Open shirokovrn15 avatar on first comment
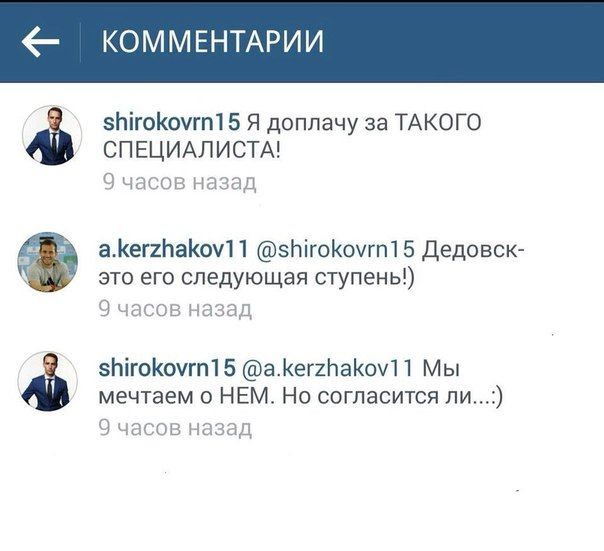 click(x=52, y=135)
